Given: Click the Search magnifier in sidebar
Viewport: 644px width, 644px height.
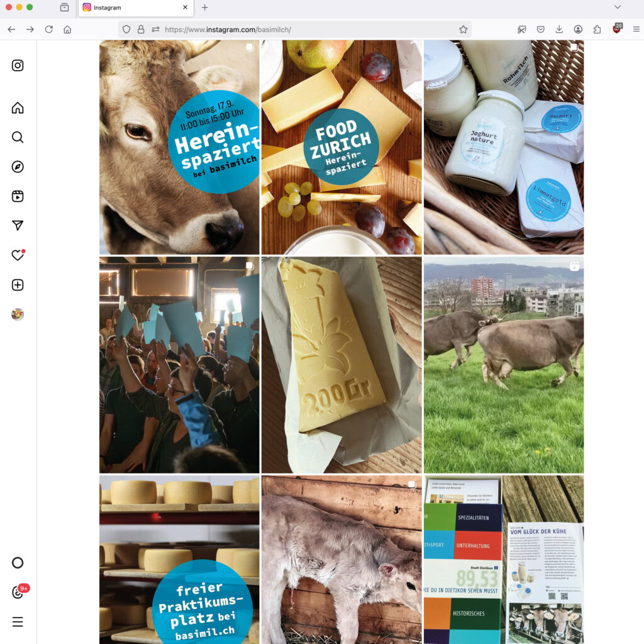Looking at the screenshot, I should (x=18, y=137).
